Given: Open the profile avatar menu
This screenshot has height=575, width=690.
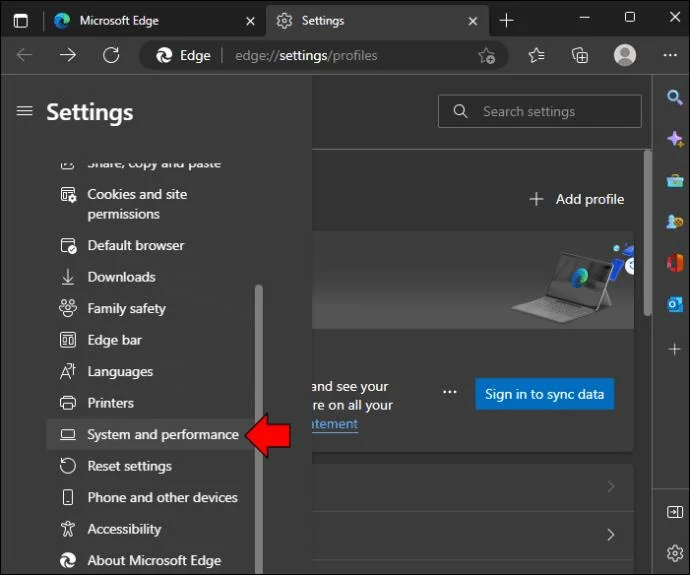Looking at the screenshot, I should pyautogui.click(x=625, y=55).
